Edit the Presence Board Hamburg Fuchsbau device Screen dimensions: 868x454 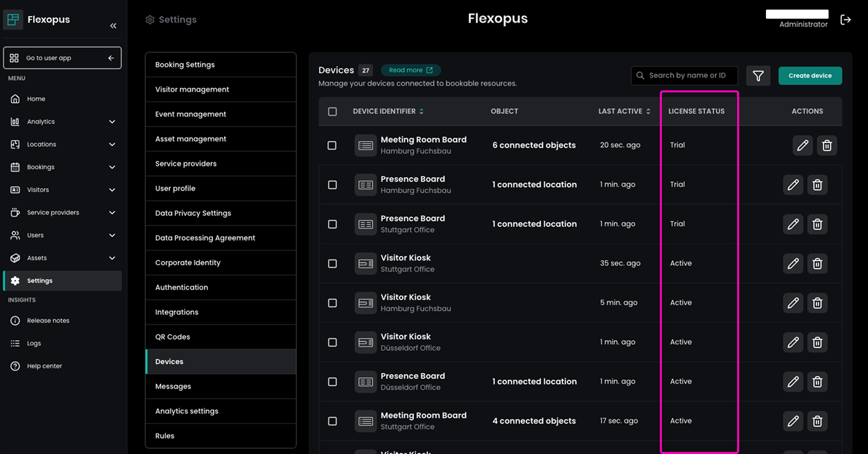(x=793, y=185)
